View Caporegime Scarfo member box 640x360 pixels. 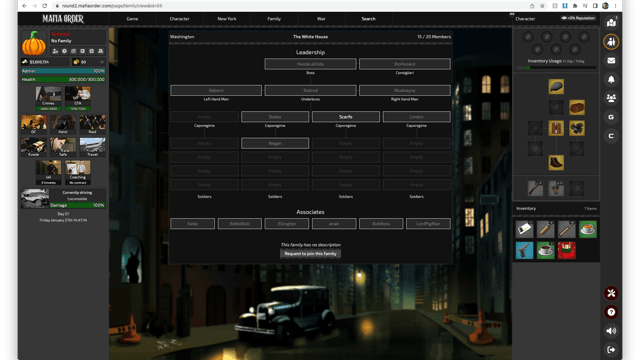click(x=346, y=117)
